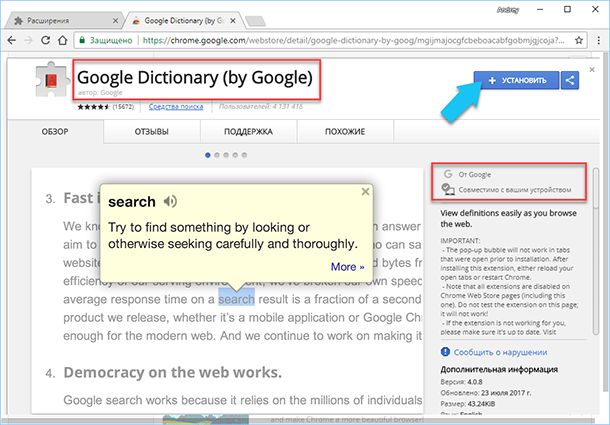The image size is (610, 425).
Task: Switch to the ОТЗЫВЫ tab
Action: pyautogui.click(x=152, y=132)
